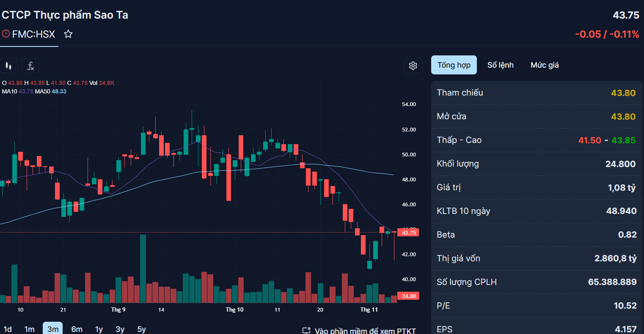This screenshot has width=644, height=334.
Task: Click the Giá trị value 1,08 tỷ
Action: pos(622,188)
